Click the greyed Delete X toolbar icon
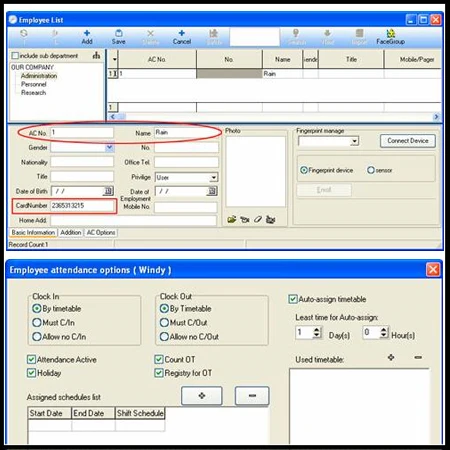 tap(150, 37)
